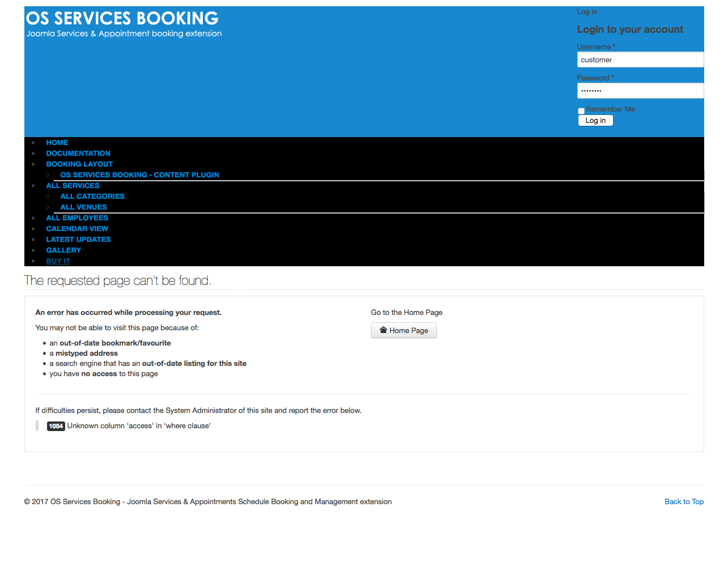The width and height of the screenshot is (728, 571).
Task: Click the Login to your account heading
Action: click(630, 29)
